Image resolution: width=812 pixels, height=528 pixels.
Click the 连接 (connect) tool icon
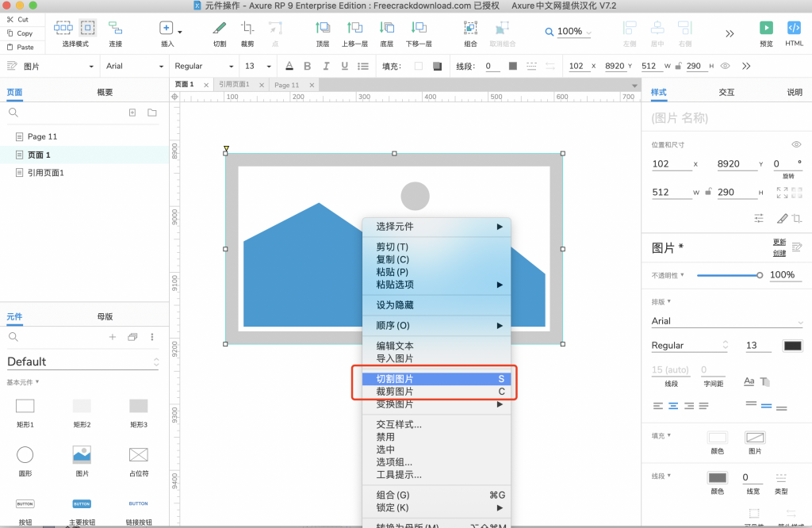[116, 29]
